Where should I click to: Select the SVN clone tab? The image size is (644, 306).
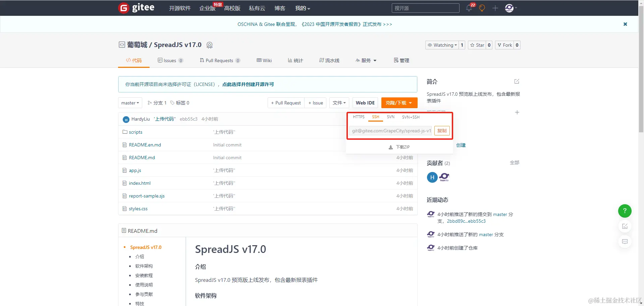coord(390,117)
